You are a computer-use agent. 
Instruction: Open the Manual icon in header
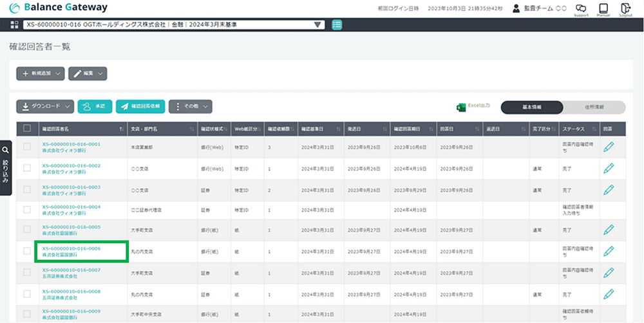pos(603,8)
